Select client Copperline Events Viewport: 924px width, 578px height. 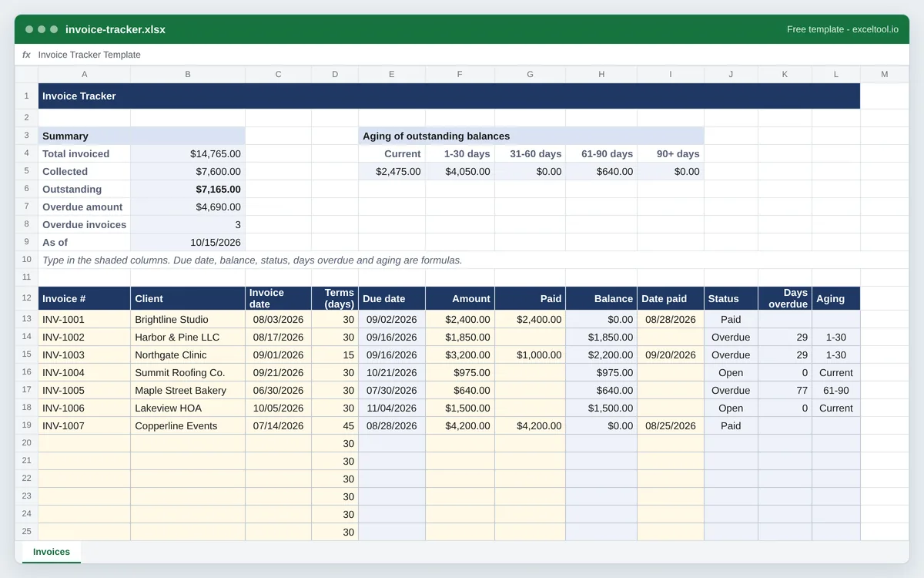click(x=188, y=425)
